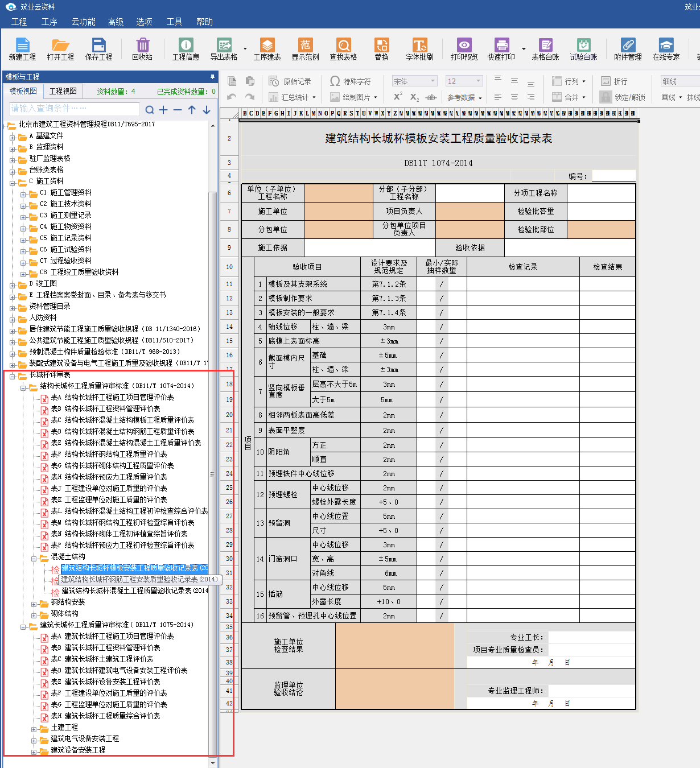Toggle the pin on 模板与工程 panel

tap(212, 77)
